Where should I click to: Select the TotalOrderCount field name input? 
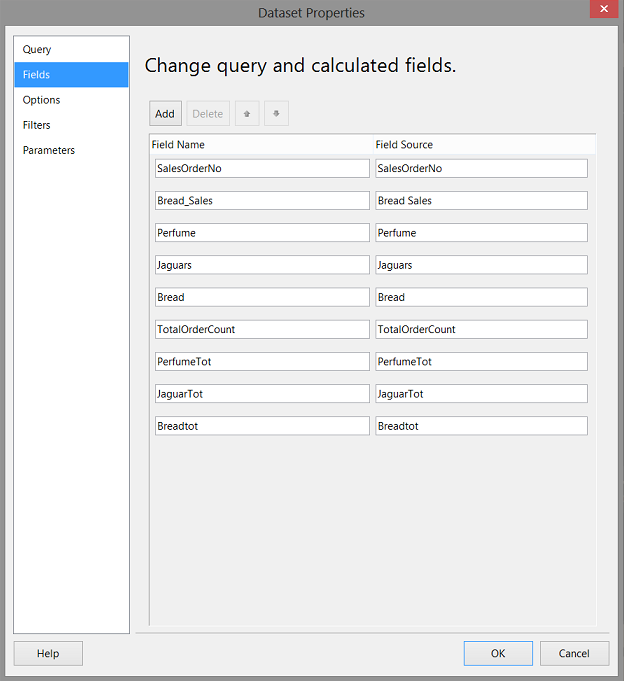point(261,329)
